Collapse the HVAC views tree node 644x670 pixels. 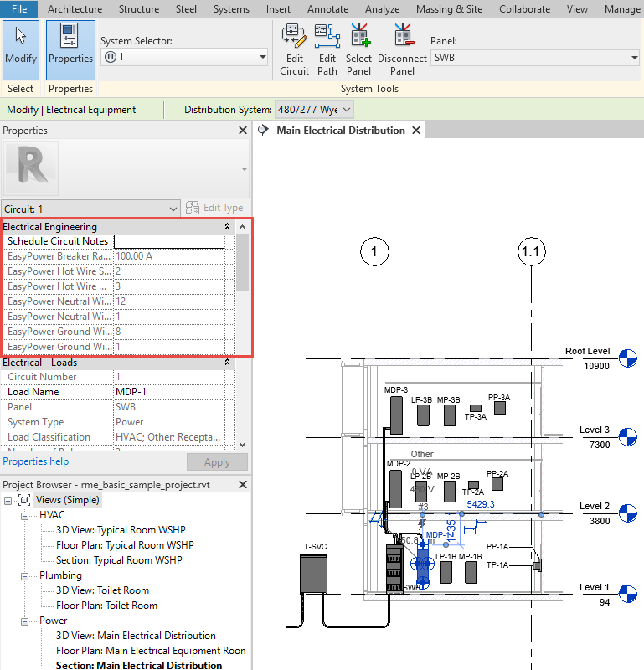(x=25, y=515)
